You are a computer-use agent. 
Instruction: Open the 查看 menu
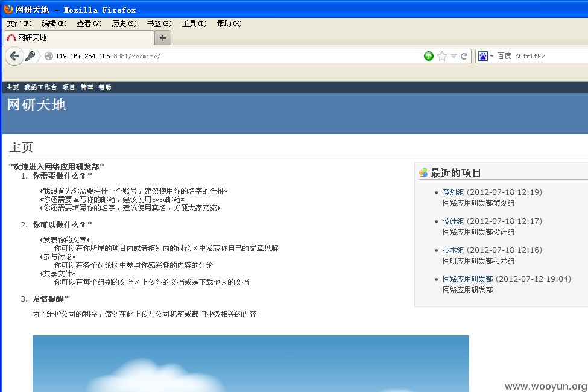89,24
